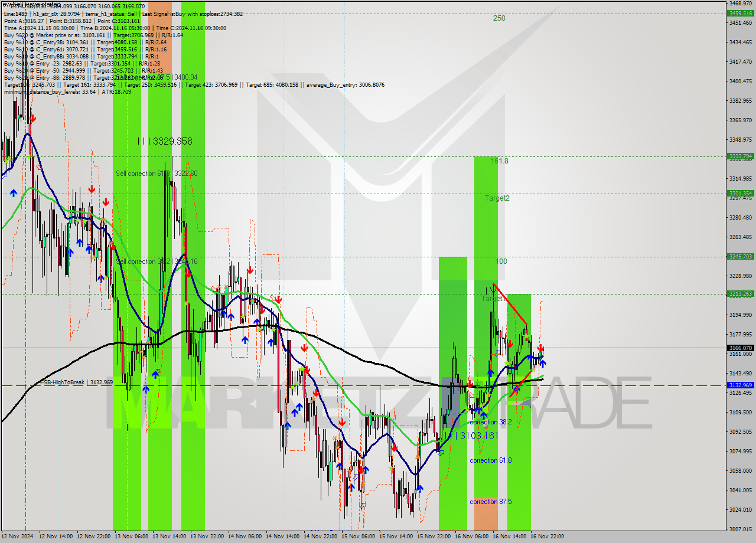Click the 3468.970 price scale value
Viewport: 756px width, 543px height.
tap(740, 4)
